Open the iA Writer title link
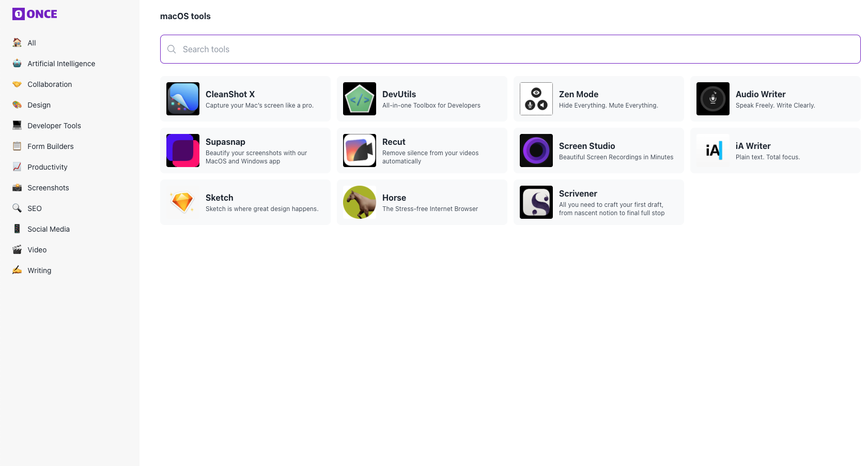The width and height of the screenshot is (868, 466). point(753,146)
